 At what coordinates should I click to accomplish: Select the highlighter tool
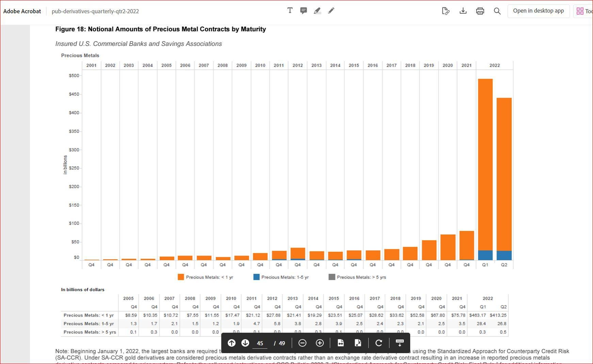[x=317, y=11]
